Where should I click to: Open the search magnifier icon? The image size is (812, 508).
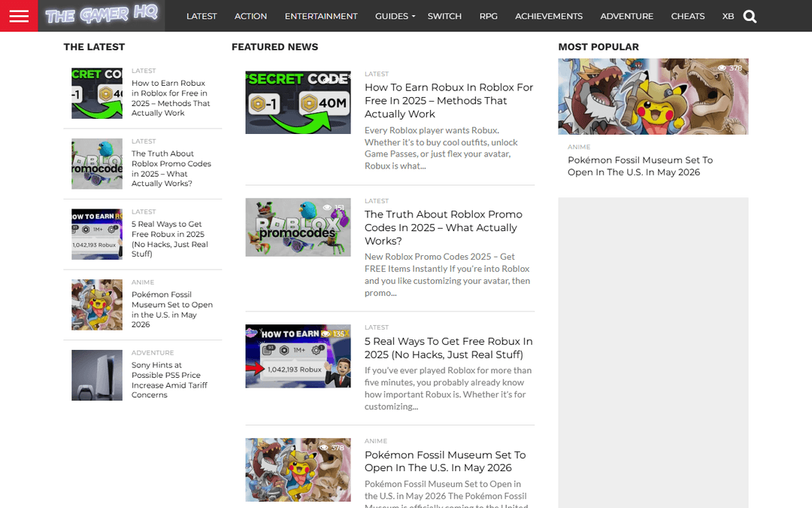(x=750, y=17)
